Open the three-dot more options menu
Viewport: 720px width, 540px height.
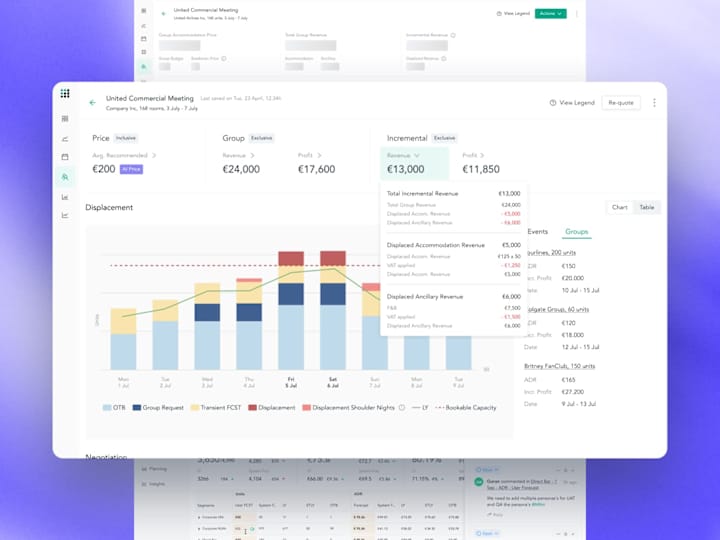[x=654, y=103]
